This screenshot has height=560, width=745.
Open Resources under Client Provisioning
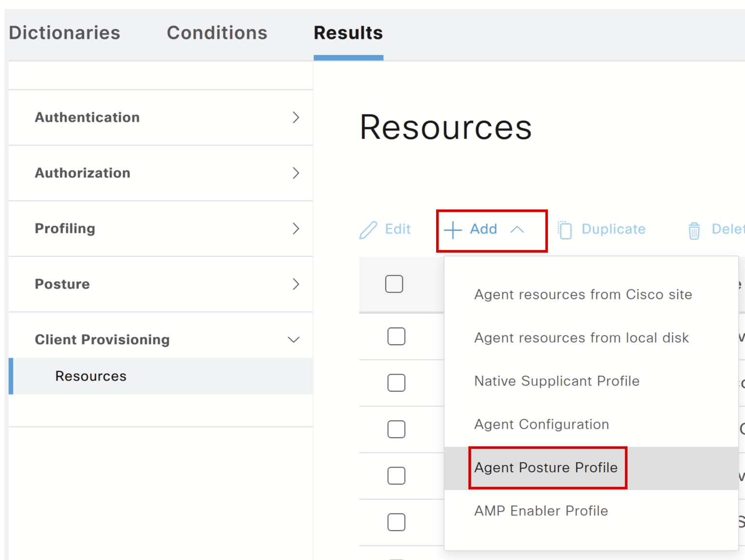point(91,376)
